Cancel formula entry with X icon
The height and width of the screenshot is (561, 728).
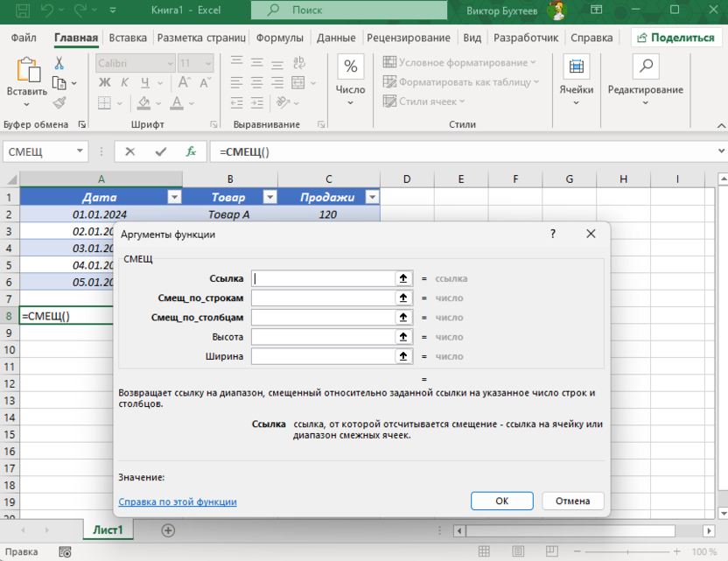tap(130, 152)
